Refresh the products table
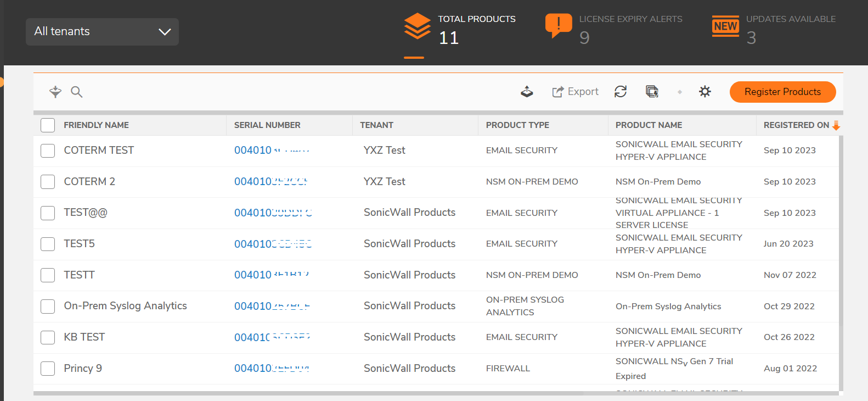This screenshot has height=401, width=868. pyautogui.click(x=621, y=92)
